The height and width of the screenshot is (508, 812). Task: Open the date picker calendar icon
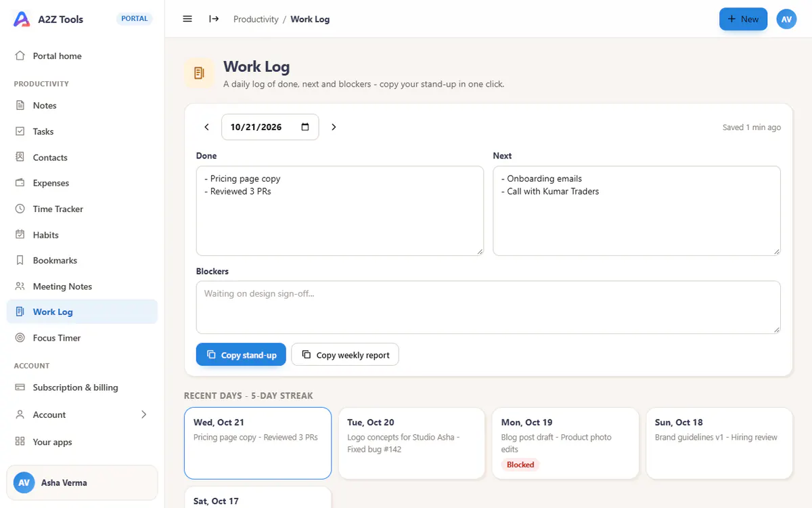point(305,127)
